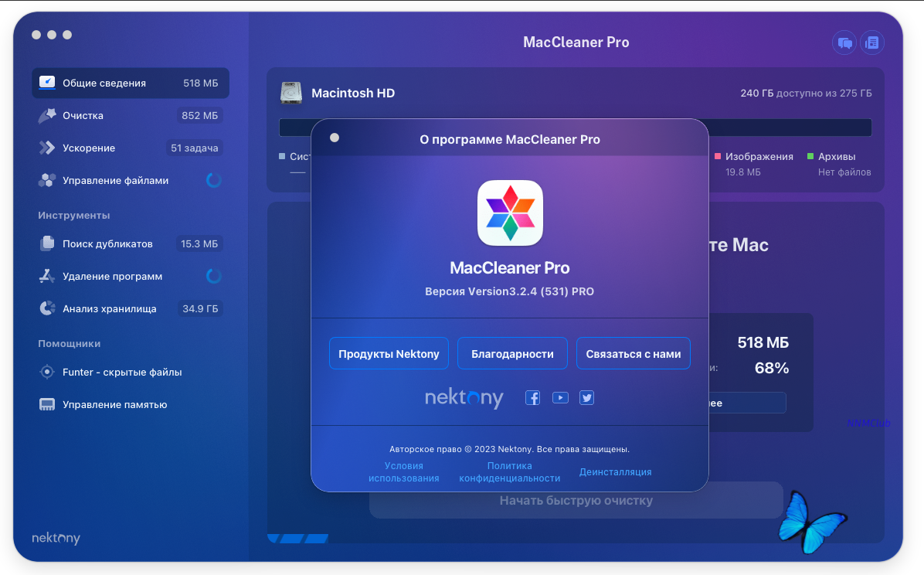
Task: Click Нет файлов under Архивы
Action: pos(844,172)
